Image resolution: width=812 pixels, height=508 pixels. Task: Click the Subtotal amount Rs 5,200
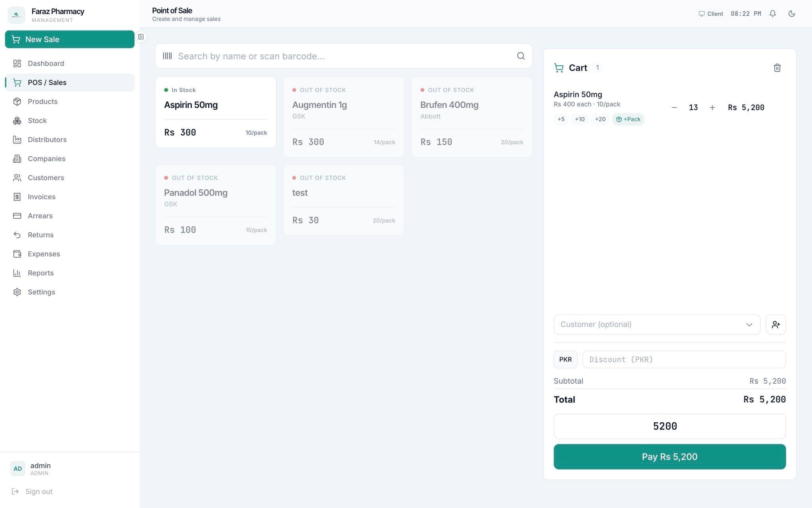767,381
